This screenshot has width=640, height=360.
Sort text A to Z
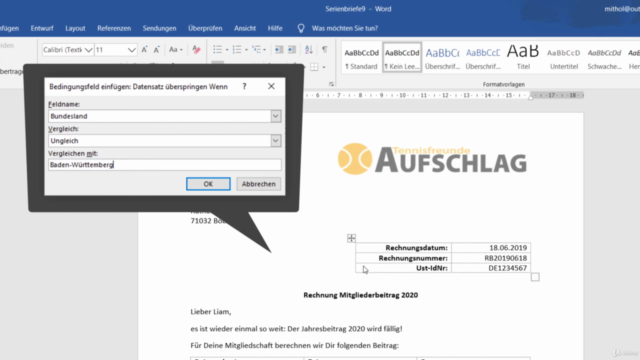[x=309, y=50]
